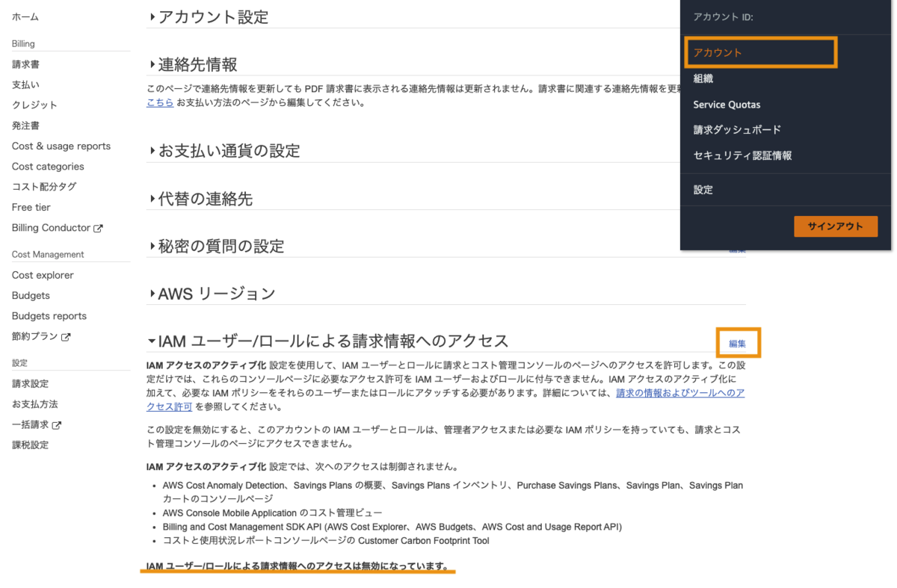The width and height of the screenshot is (897, 588).
Task: Open Cost & usage reports sidebar link
Action: (x=61, y=146)
